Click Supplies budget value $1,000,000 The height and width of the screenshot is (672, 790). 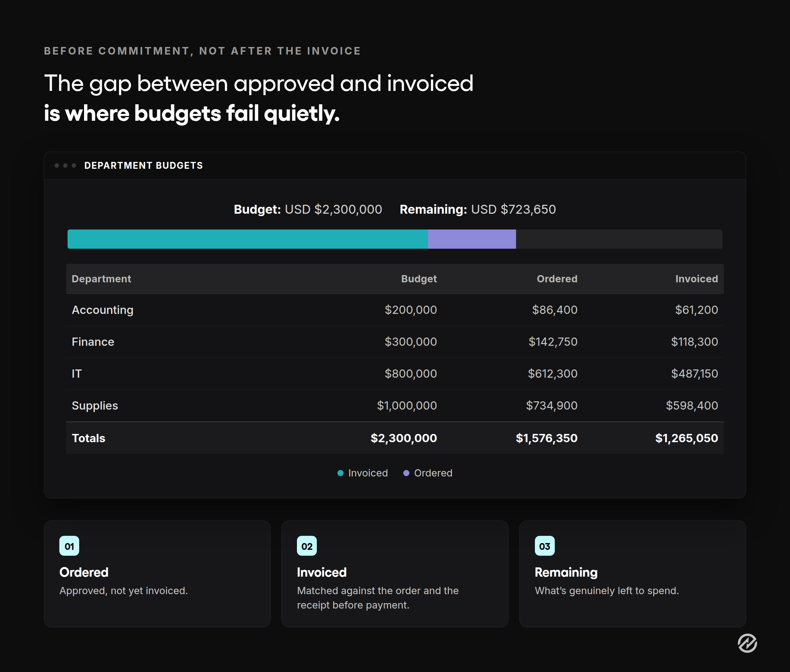click(x=407, y=406)
